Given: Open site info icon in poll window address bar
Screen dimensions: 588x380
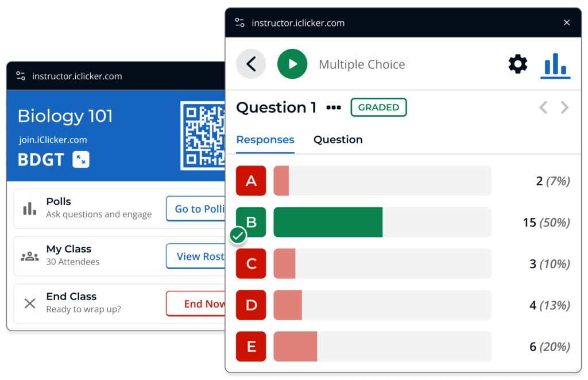Looking at the screenshot, I should coord(239,22).
